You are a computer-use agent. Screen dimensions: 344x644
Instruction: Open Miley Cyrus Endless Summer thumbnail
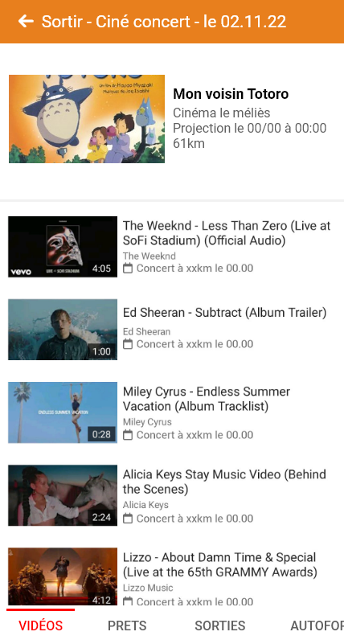click(x=63, y=412)
